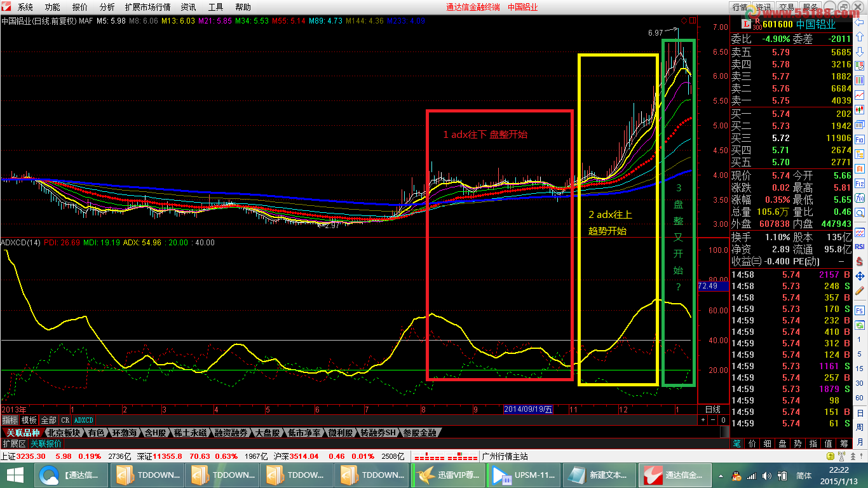Select the 价 tab under tick list
The height and width of the screenshot is (488, 868).
tap(752, 444)
